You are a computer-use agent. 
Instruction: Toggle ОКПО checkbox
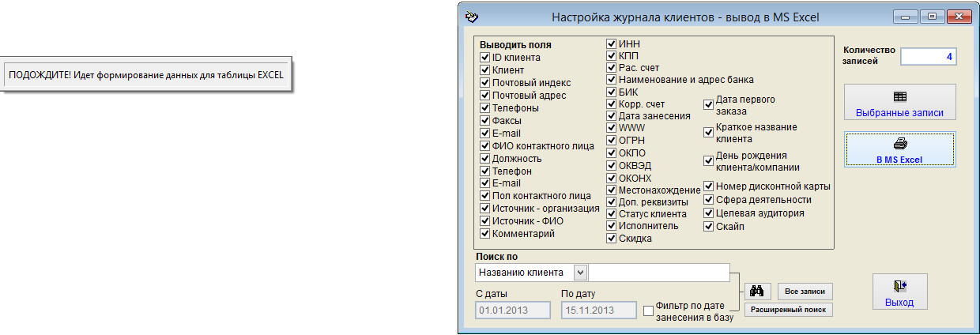[x=612, y=152]
